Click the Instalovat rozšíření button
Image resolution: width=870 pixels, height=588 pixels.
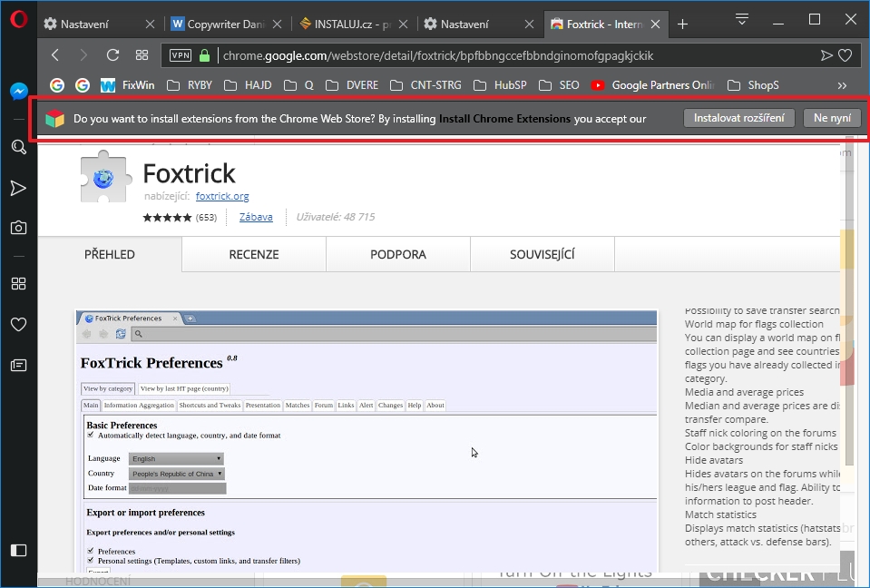click(739, 118)
